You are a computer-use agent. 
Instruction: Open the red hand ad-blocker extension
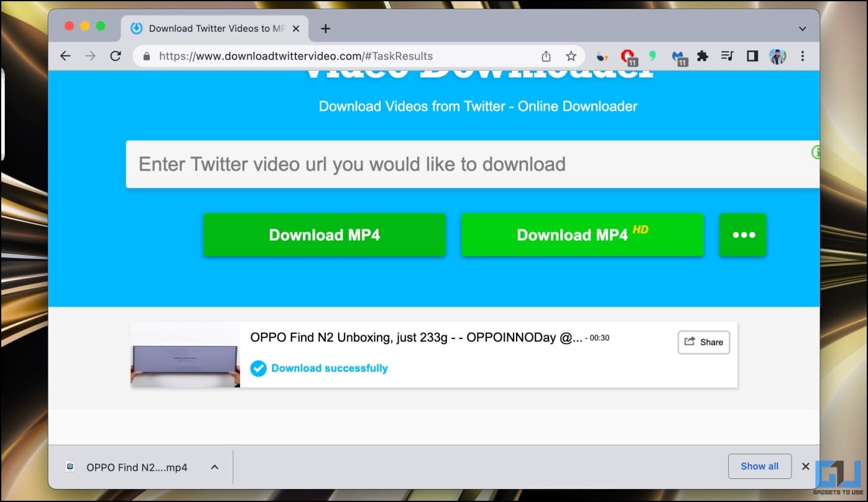tap(628, 57)
